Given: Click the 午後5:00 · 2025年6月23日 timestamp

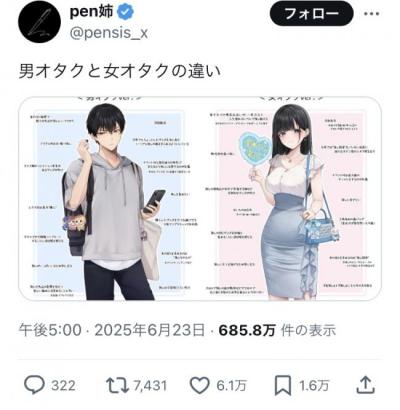Looking at the screenshot, I should [112, 331].
